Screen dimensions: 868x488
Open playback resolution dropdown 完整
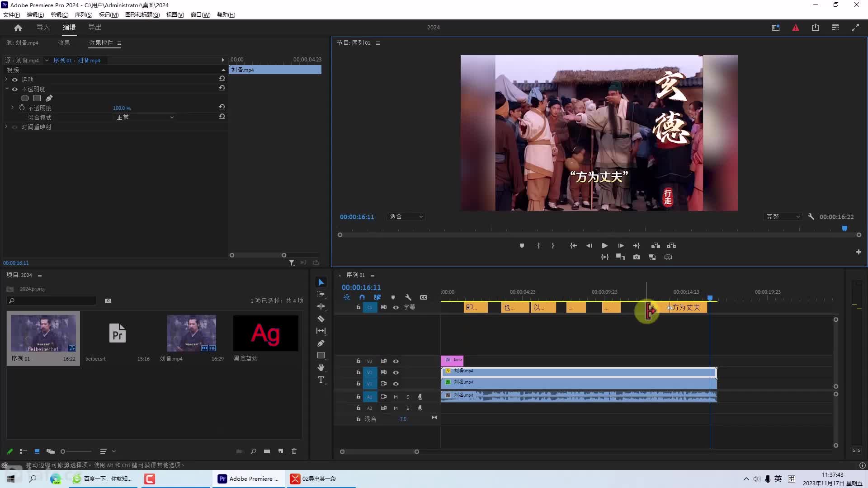(x=783, y=217)
